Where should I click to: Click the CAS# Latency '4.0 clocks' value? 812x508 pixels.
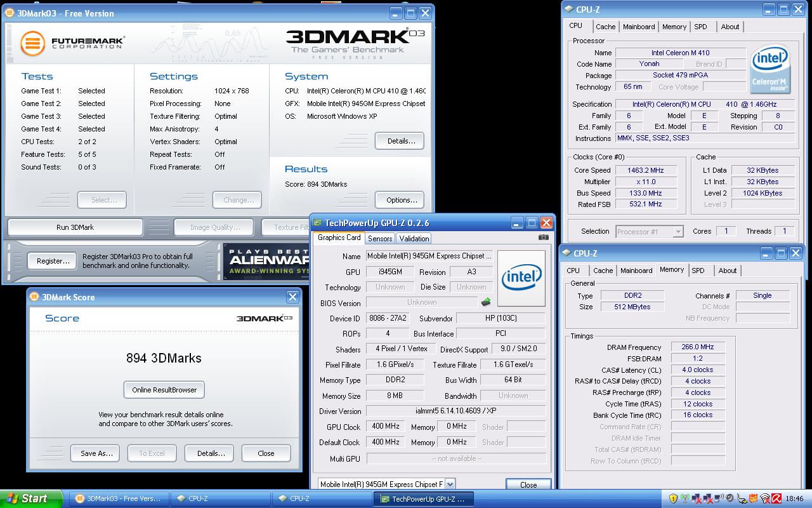[698, 370]
